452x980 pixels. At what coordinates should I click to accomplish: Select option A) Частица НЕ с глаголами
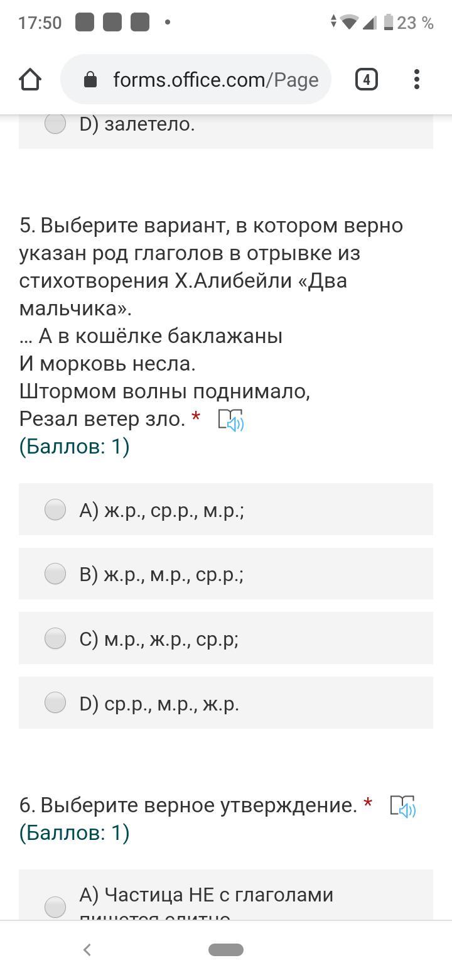point(55,906)
